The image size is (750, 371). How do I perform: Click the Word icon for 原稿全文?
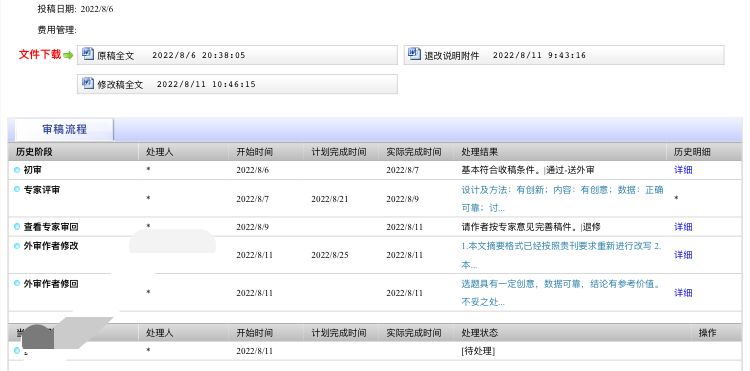coord(88,54)
